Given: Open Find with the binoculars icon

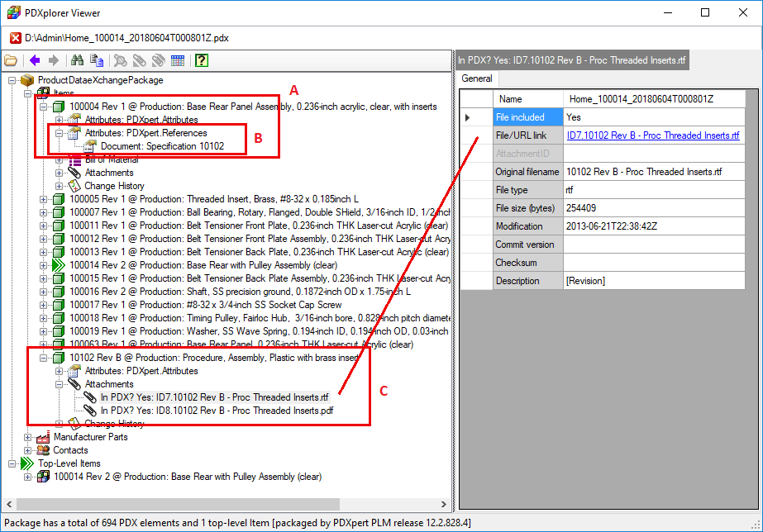Looking at the screenshot, I should (77, 60).
